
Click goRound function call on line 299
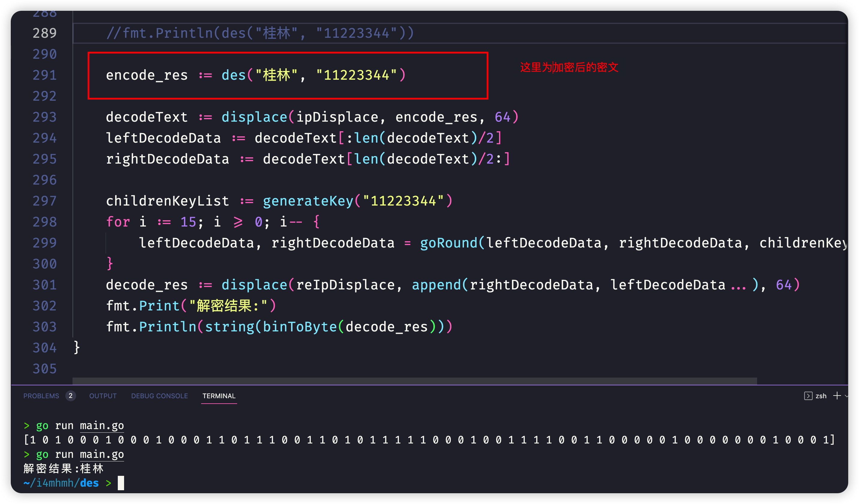click(x=449, y=243)
